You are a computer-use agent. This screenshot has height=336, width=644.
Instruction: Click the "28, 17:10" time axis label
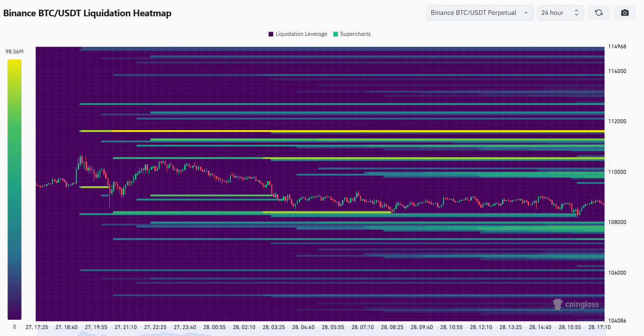point(599,327)
